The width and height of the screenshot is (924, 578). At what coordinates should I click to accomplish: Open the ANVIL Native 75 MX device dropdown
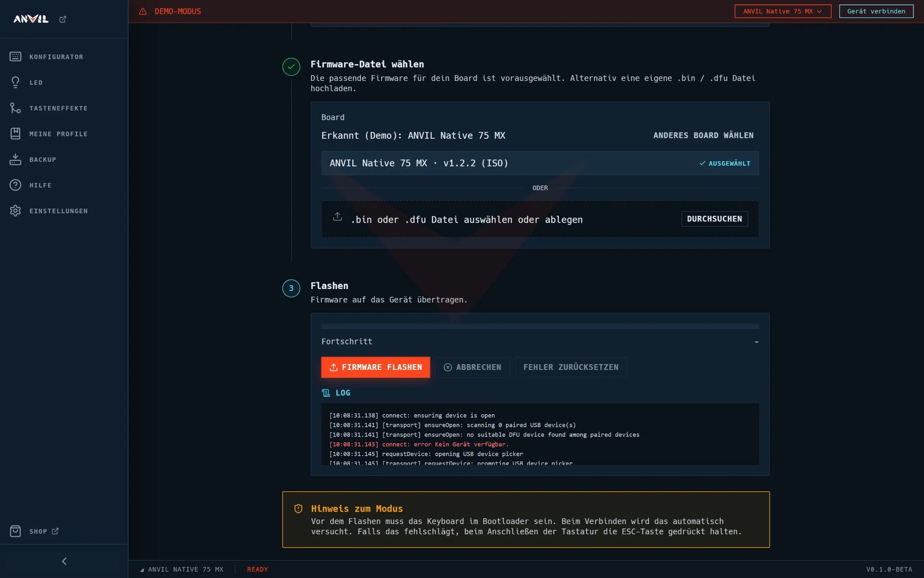783,11
